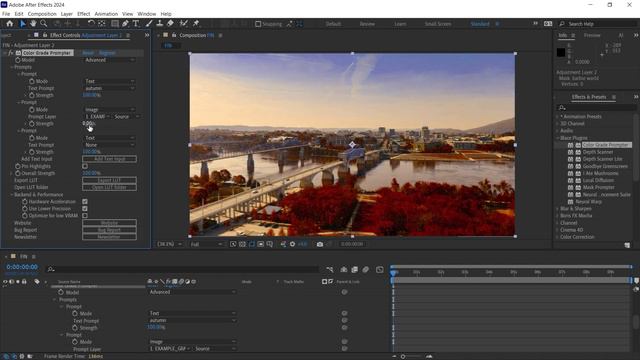Image resolution: width=640 pixels, height=360 pixels.
Task: Click the fx icon beside Color Grade Prompter
Action: [11, 53]
